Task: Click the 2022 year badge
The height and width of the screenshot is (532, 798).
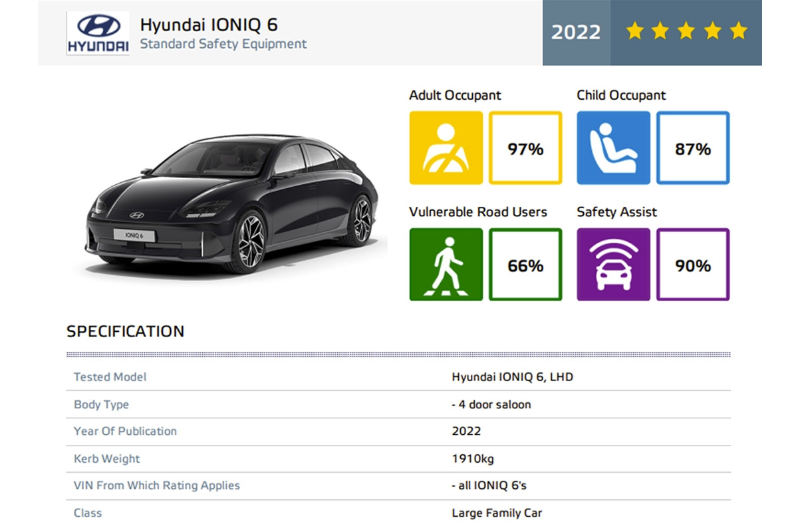Action: 577,32
